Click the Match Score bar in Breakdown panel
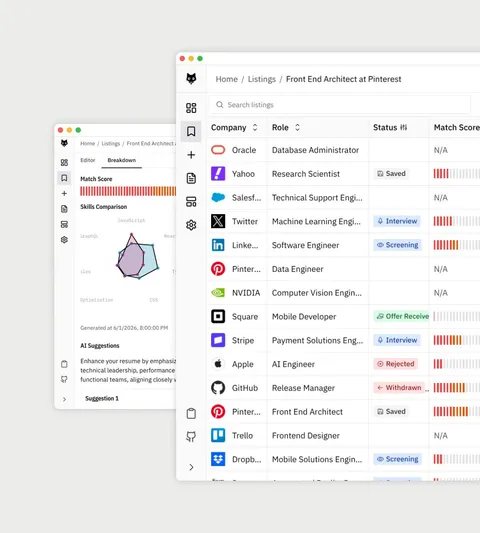480x533 pixels. click(128, 191)
